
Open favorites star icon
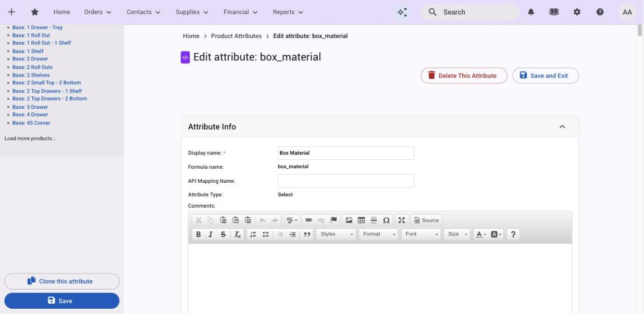35,12
